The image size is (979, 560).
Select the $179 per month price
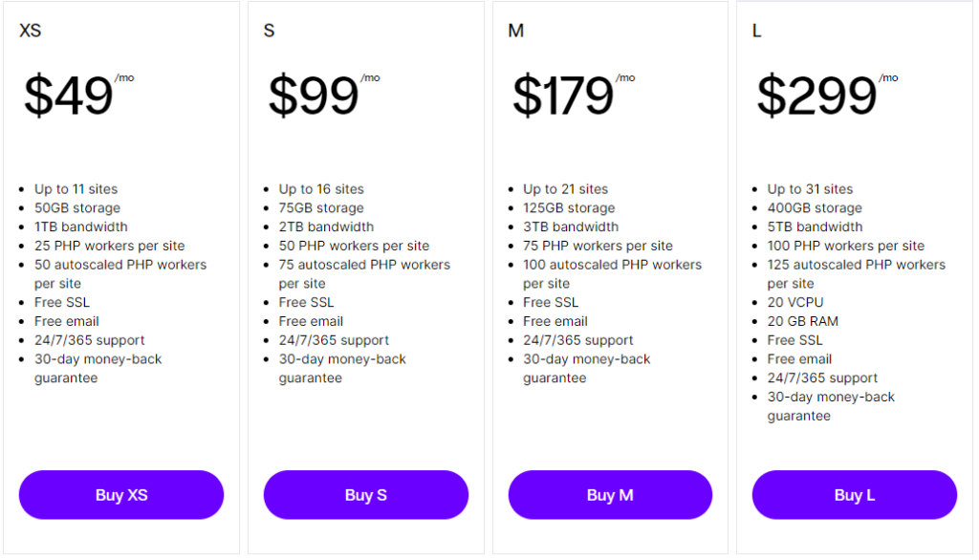pos(574,94)
